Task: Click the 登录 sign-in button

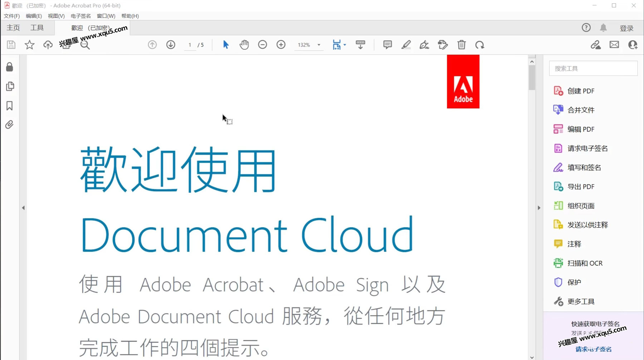Action: [626, 28]
